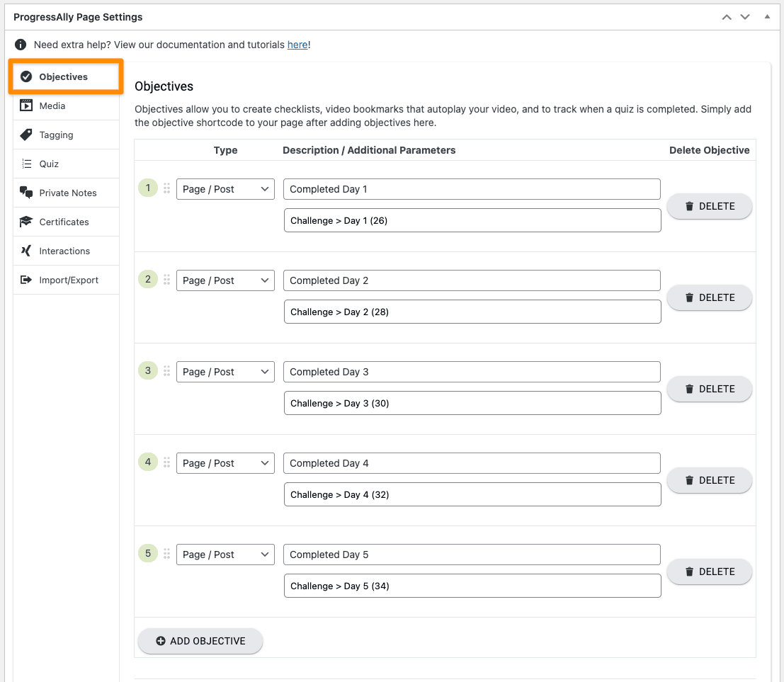The height and width of the screenshot is (682, 784).
Task: Click the ADD OBJECTIVE button
Action: pos(200,640)
